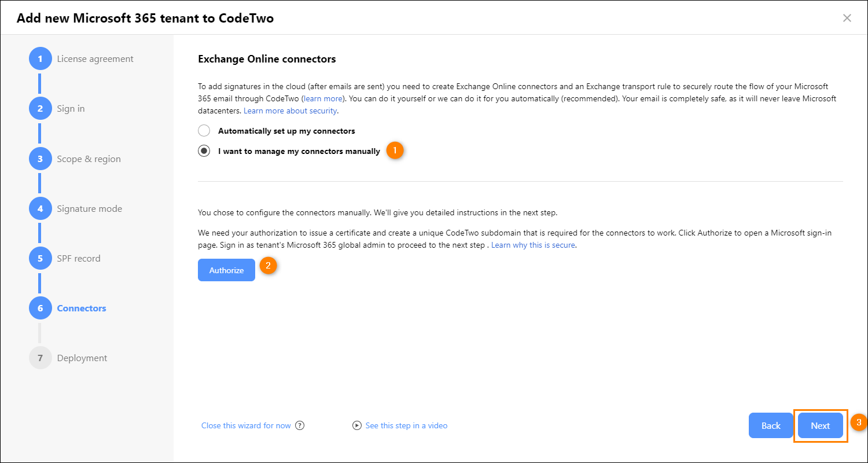Close the dialog with the X icon
This screenshot has width=868, height=463.
tap(847, 18)
